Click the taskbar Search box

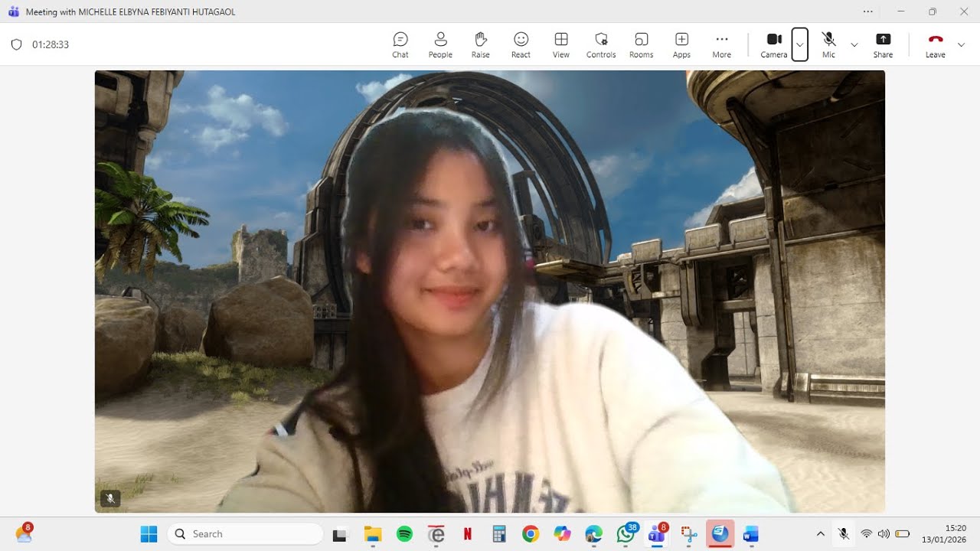tap(245, 533)
